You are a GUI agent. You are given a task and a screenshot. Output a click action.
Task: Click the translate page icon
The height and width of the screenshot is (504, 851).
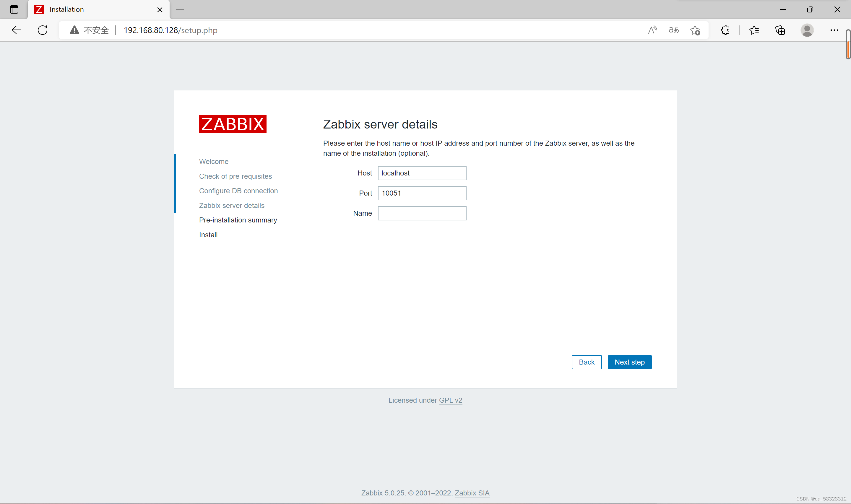tap(673, 30)
